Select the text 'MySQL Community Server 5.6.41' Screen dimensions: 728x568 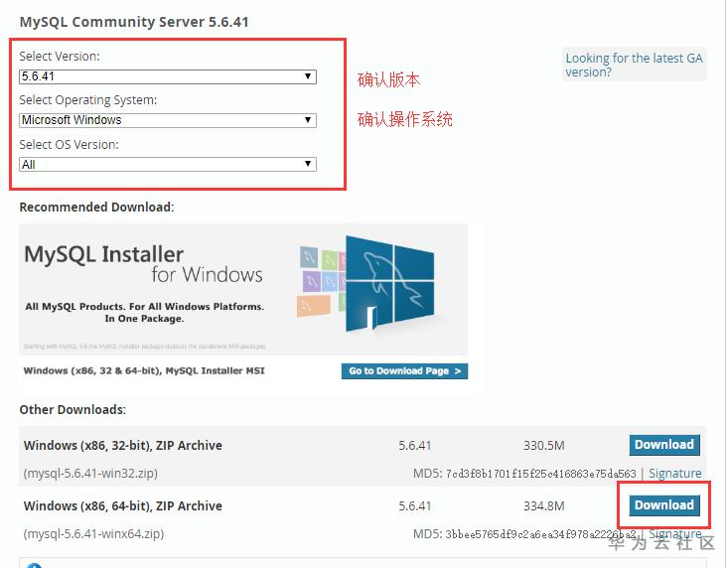(x=134, y=22)
